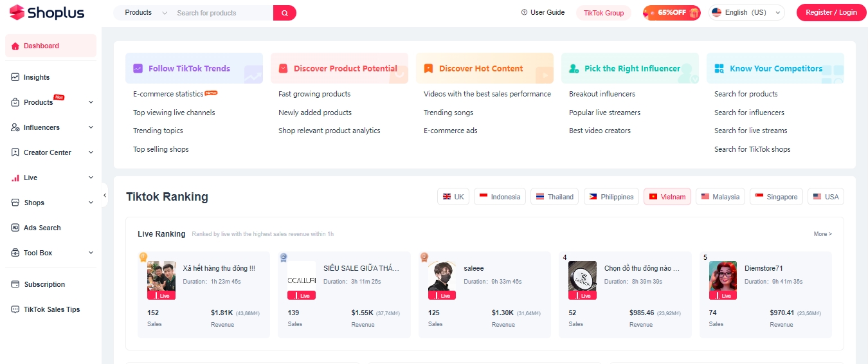Click the gift icon on 65%OFF banner
This screenshot has width=868, height=364.
tap(693, 12)
